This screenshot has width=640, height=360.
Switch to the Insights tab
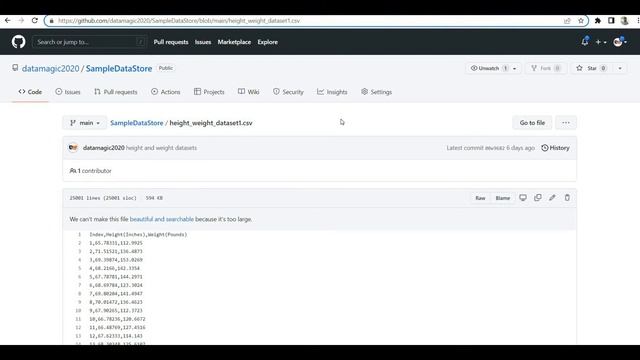coord(332,92)
